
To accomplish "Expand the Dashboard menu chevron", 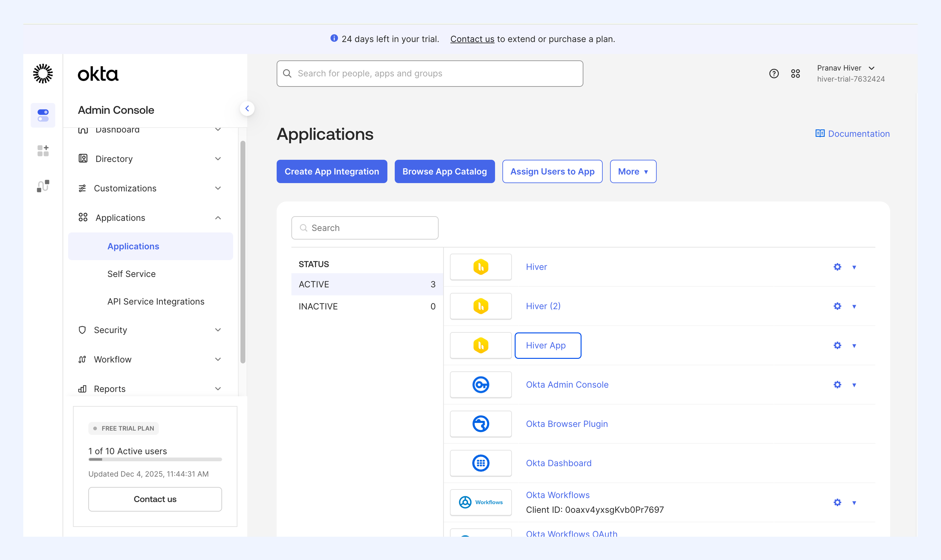I will 218,130.
